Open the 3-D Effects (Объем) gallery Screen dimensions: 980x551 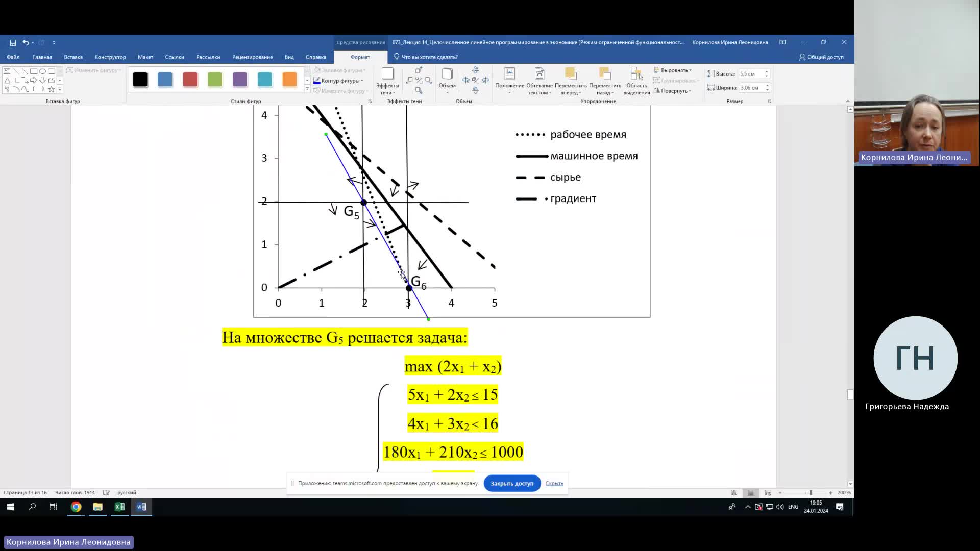447,81
